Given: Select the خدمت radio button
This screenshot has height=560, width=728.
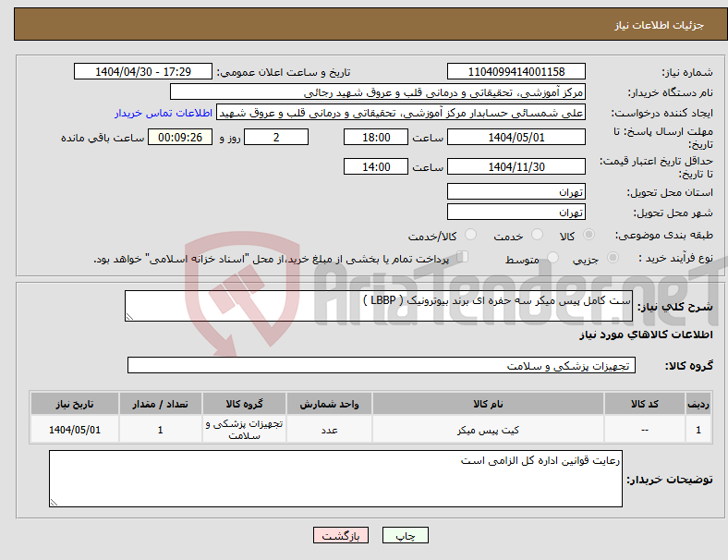Looking at the screenshot, I should pos(537,235).
